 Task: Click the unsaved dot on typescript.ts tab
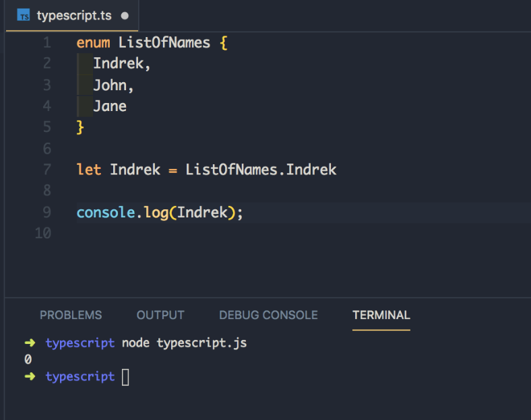125,16
